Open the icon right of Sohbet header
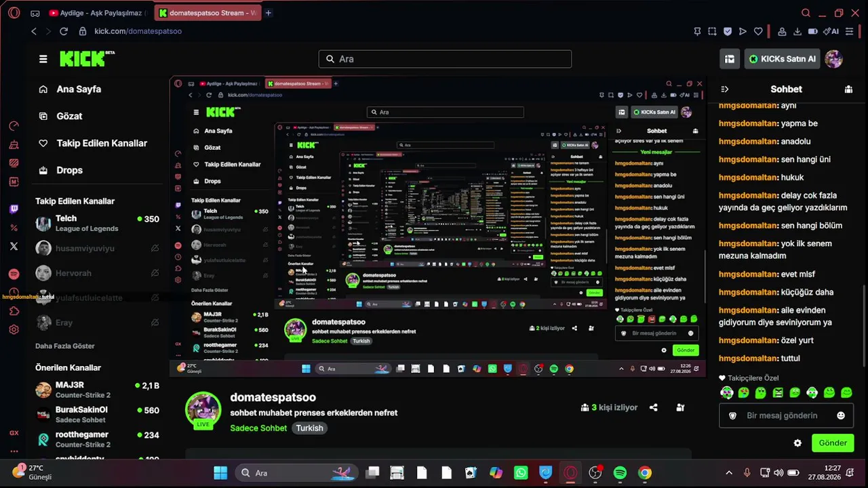The height and width of the screenshot is (488, 868). (x=848, y=89)
